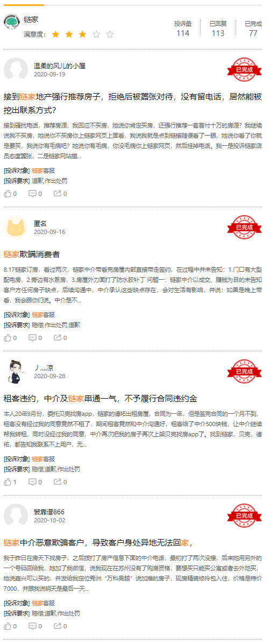Open 温柔的风儿的小屋 user avatar
Screen dimensions: 270x644
click(x=16, y=69)
